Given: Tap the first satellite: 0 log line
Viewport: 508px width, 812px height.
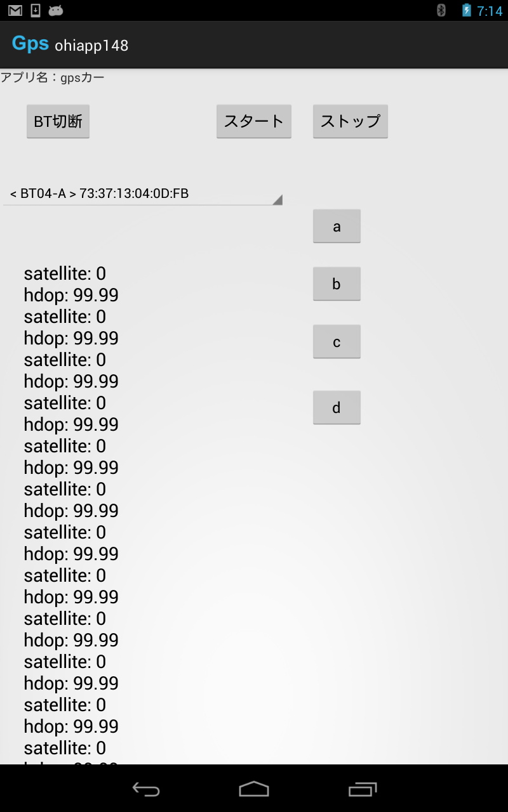Looking at the screenshot, I should (64, 273).
